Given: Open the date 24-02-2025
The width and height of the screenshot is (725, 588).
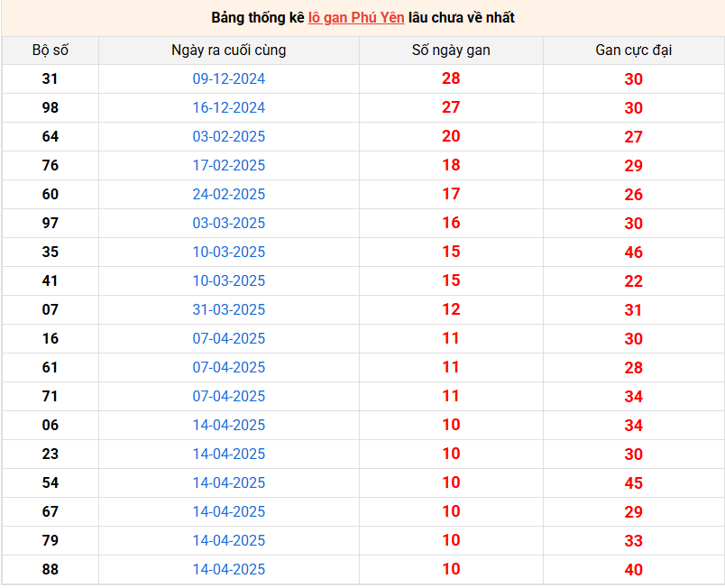Looking at the screenshot, I should (229, 195).
